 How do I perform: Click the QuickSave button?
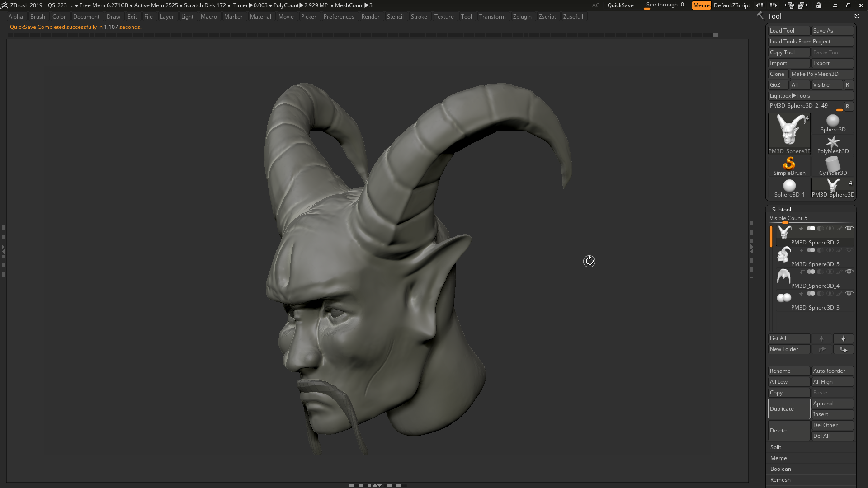[x=620, y=5]
